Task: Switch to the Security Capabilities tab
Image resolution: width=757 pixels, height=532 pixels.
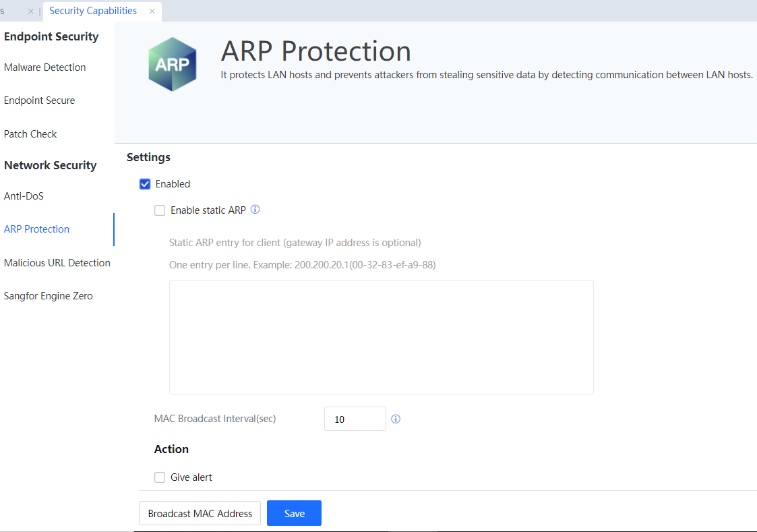Action: tap(93, 11)
